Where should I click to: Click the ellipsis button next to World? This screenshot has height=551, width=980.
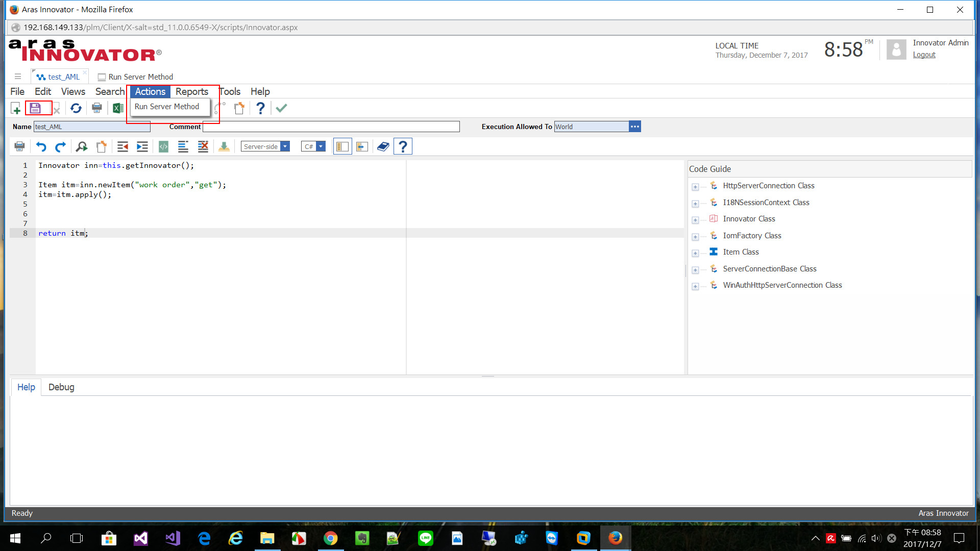coord(634,127)
